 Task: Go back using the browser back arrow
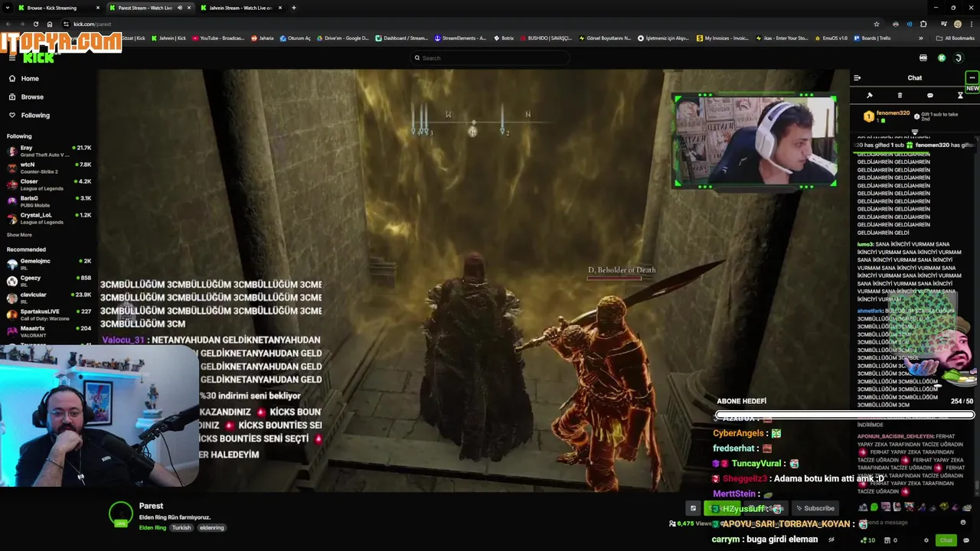click(x=8, y=24)
